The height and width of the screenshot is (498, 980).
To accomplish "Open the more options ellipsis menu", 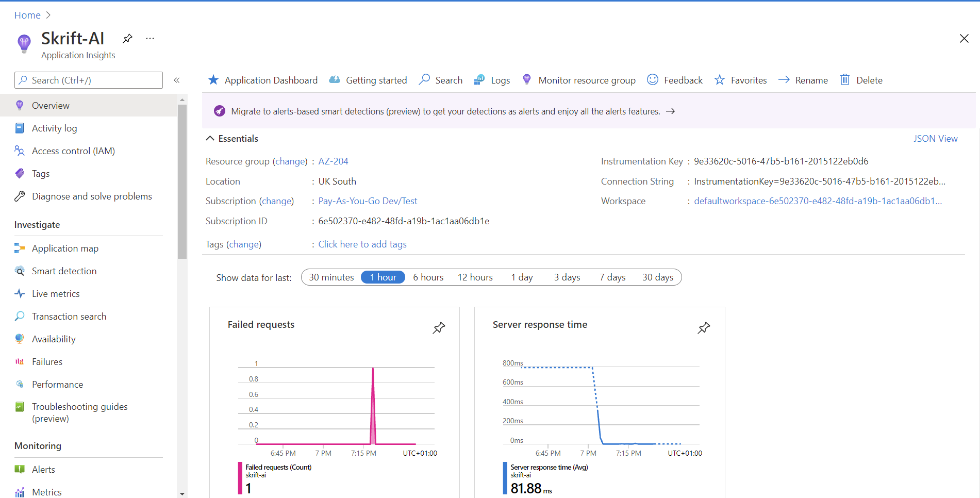I will [150, 38].
